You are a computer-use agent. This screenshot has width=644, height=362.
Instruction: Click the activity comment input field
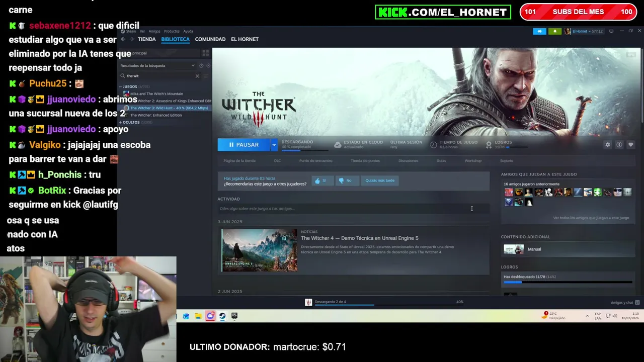353,209
